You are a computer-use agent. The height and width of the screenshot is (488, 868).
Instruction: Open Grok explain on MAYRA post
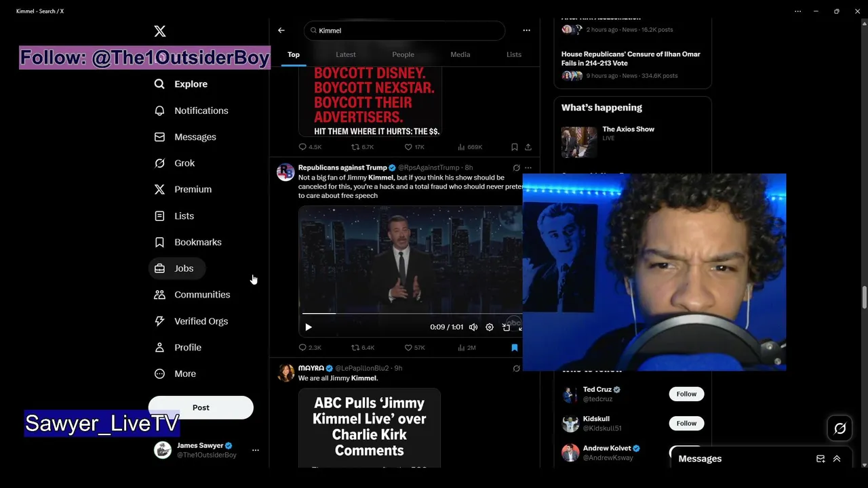click(516, 369)
